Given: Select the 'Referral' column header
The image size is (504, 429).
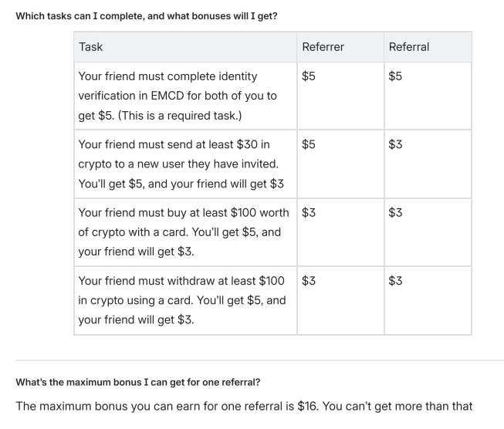Looking at the screenshot, I should point(409,47).
